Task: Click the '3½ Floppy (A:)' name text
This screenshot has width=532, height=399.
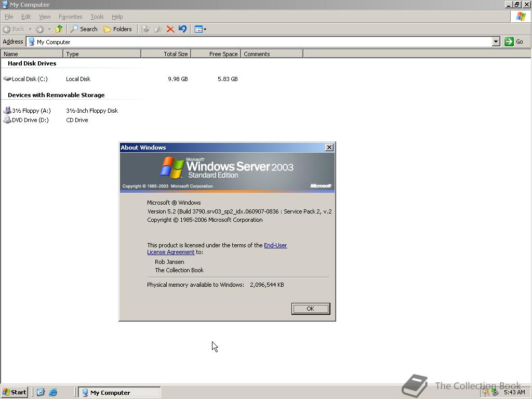Action: pos(31,111)
